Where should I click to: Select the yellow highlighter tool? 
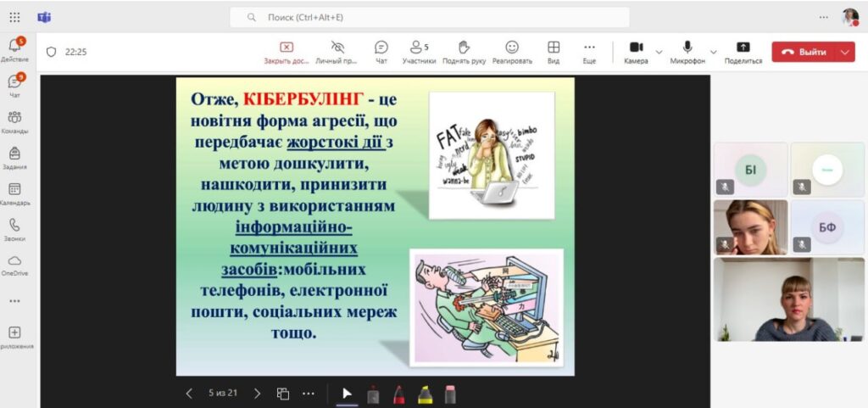point(424,394)
